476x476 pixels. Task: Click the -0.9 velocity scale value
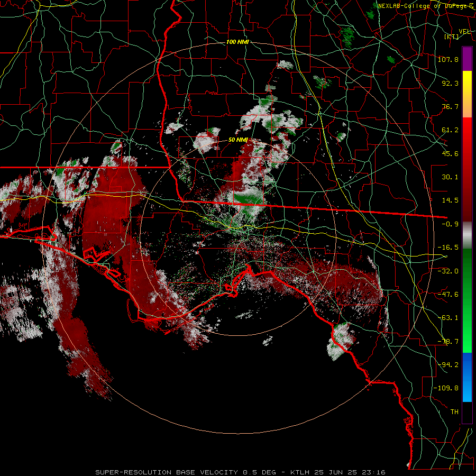click(x=450, y=224)
